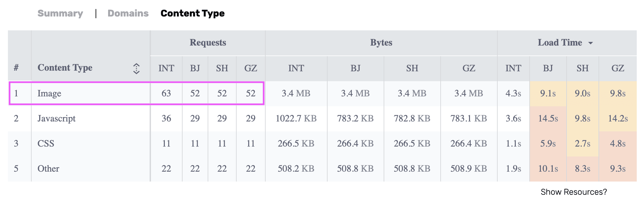Viewport: 644px width, 202px height.
Task: Click INT header under Requests
Action: click(166, 68)
